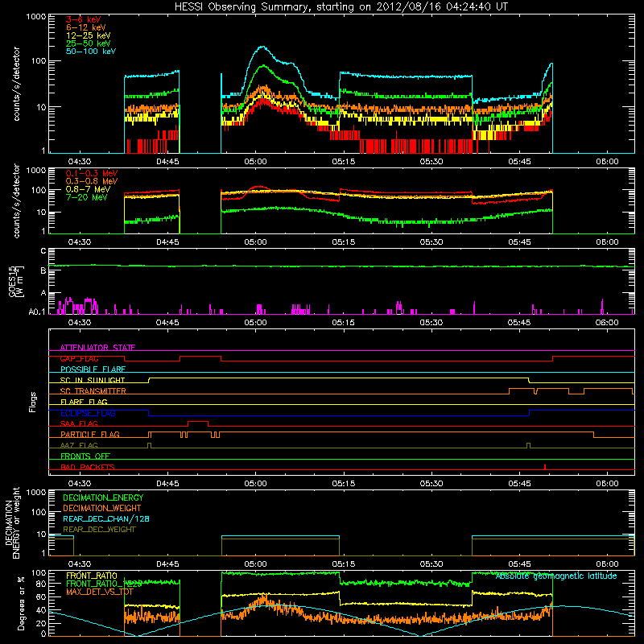Click the A0.1 tick label on GOES plot
Image resolution: width=644 pixels, height=644 pixels.
coord(36,312)
